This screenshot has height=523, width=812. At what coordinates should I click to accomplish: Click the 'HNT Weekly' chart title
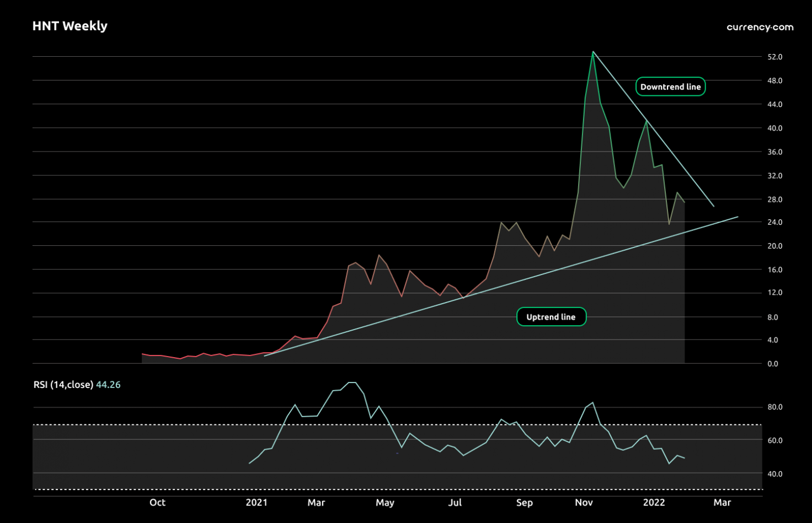tap(70, 26)
